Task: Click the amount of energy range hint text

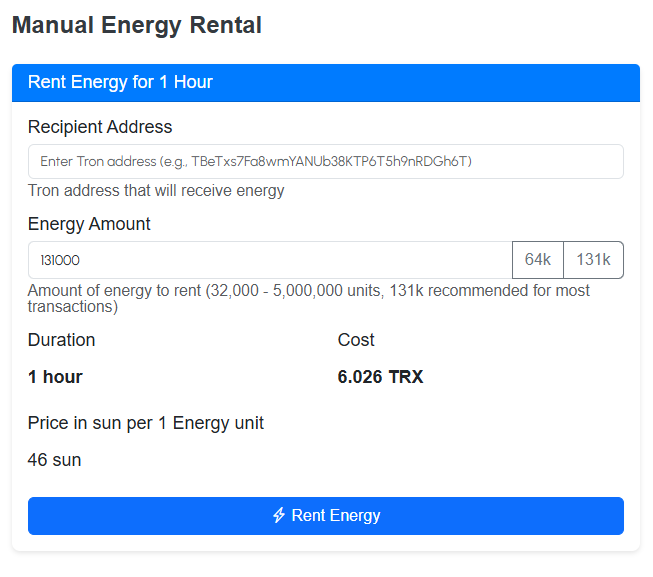Action: pyautogui.click(x=309, y=298)
